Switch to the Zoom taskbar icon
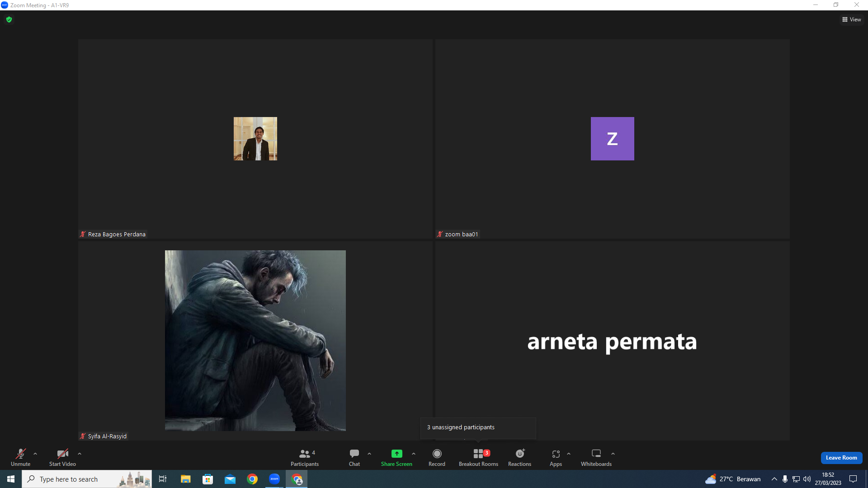868x488 pixels. [274, 479]
